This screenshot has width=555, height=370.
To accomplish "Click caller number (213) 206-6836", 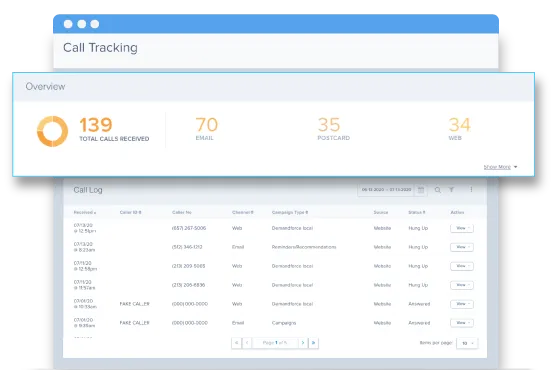I will coord(188,285).
